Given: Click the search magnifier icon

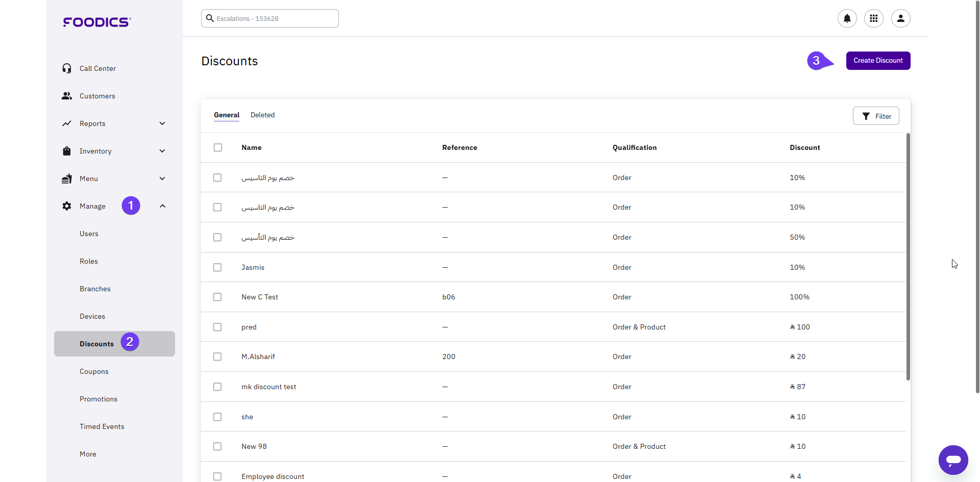Looking at the screenshot, I should click(210, 18).
